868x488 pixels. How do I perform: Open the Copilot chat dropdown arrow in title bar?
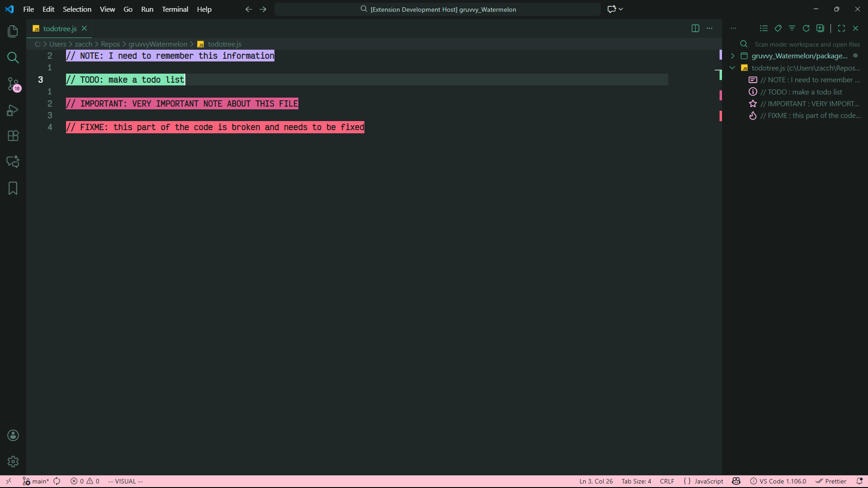coord(621,9)
